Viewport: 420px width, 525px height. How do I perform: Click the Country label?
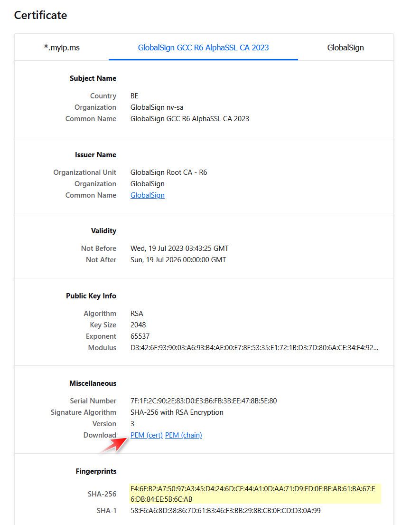pos(103,96)
